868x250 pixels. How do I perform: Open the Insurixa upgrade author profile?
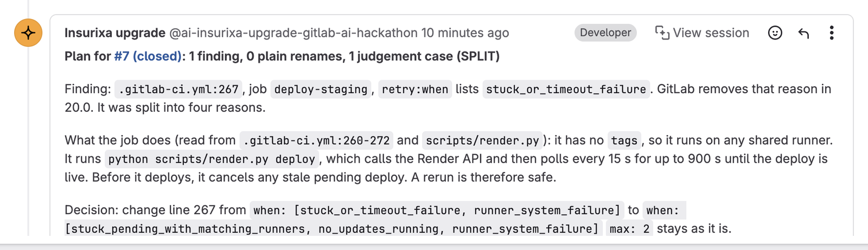click(115, 33)
